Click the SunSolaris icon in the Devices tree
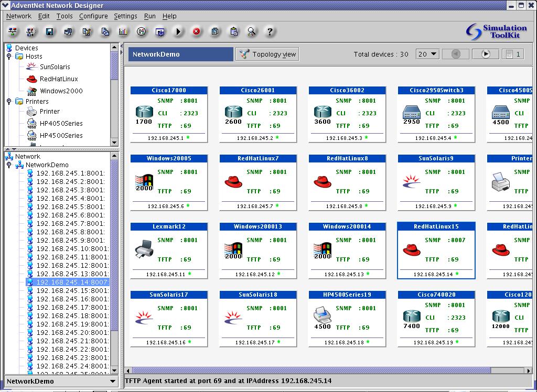 point(32,67)
